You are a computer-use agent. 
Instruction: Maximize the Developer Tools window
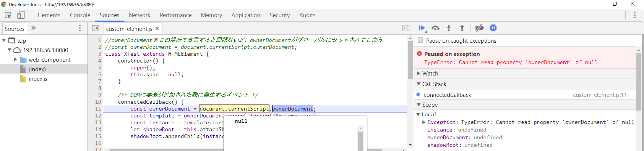point(615,4)
